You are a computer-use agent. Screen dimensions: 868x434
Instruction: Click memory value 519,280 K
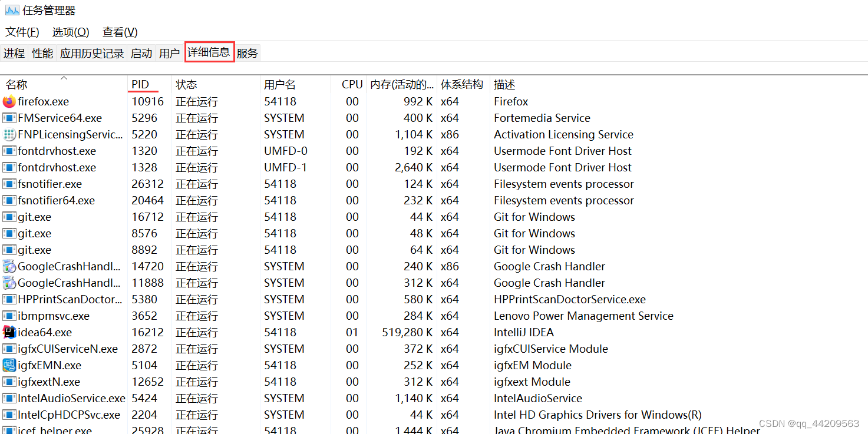coord(407,332)
